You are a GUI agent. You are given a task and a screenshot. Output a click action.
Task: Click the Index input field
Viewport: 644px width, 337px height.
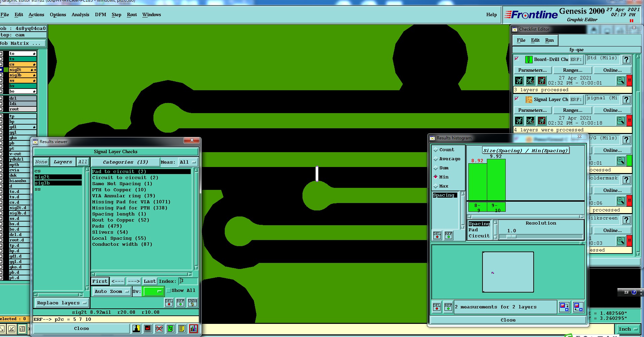point(188,281)
